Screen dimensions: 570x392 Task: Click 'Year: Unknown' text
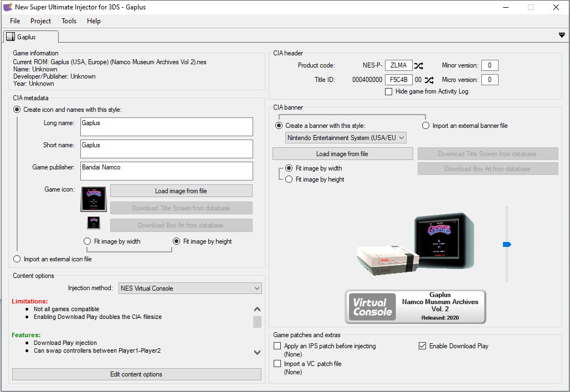pyautogui.click(x=34, y=84)
